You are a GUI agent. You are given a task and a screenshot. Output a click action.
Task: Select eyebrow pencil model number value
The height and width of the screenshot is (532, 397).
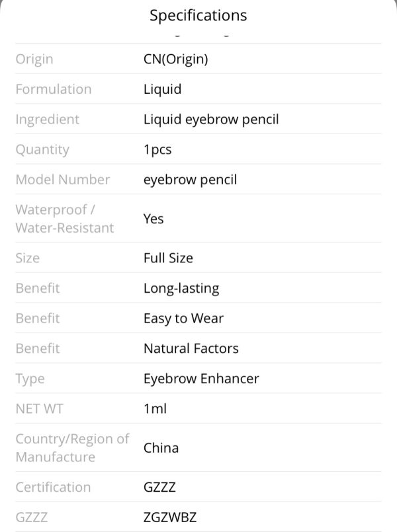pos(190,180)
